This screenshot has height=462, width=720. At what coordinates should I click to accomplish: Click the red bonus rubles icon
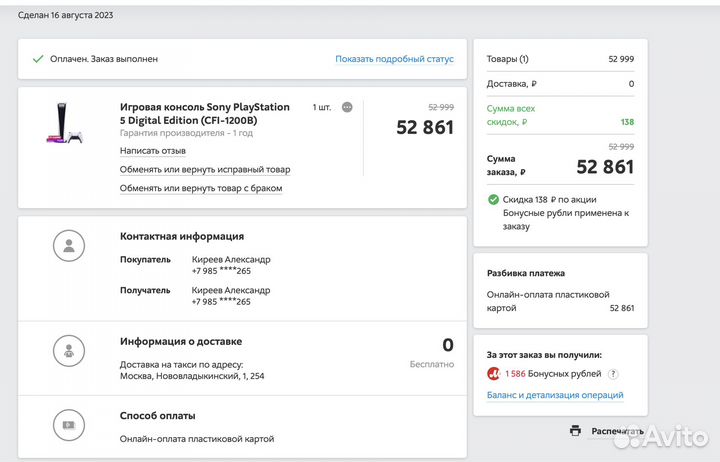point(494,374)
